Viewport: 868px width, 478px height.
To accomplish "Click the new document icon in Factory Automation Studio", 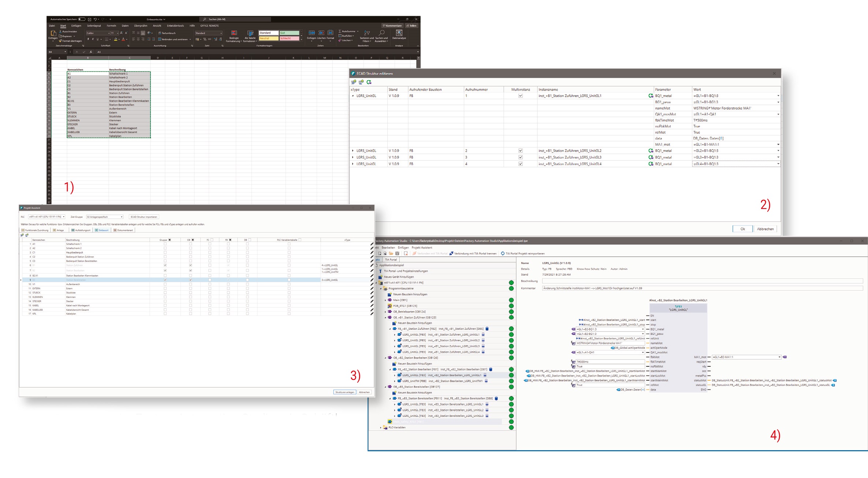I will tap(380, 253).
